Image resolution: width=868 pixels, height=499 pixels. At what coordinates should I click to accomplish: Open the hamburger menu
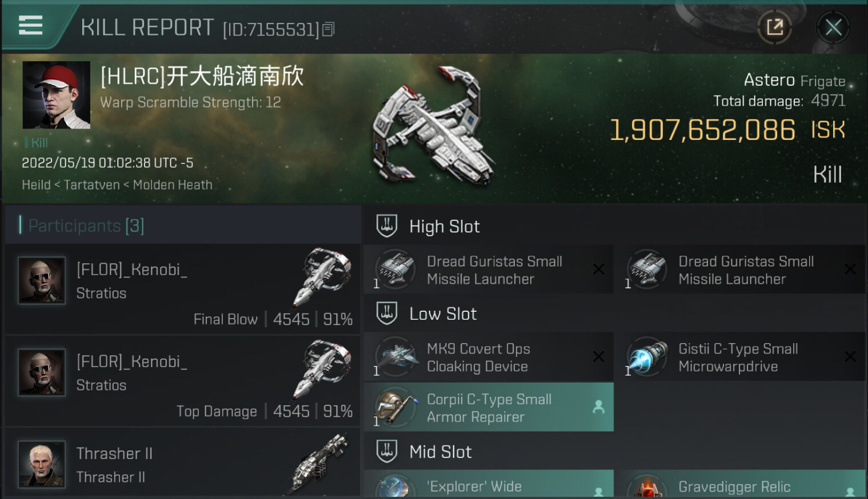click(x=30, y=26)
